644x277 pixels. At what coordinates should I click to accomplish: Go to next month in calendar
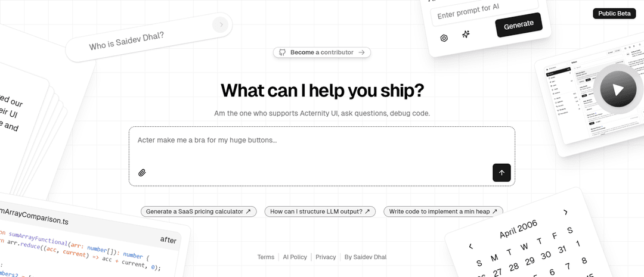(x=565, y=212)
